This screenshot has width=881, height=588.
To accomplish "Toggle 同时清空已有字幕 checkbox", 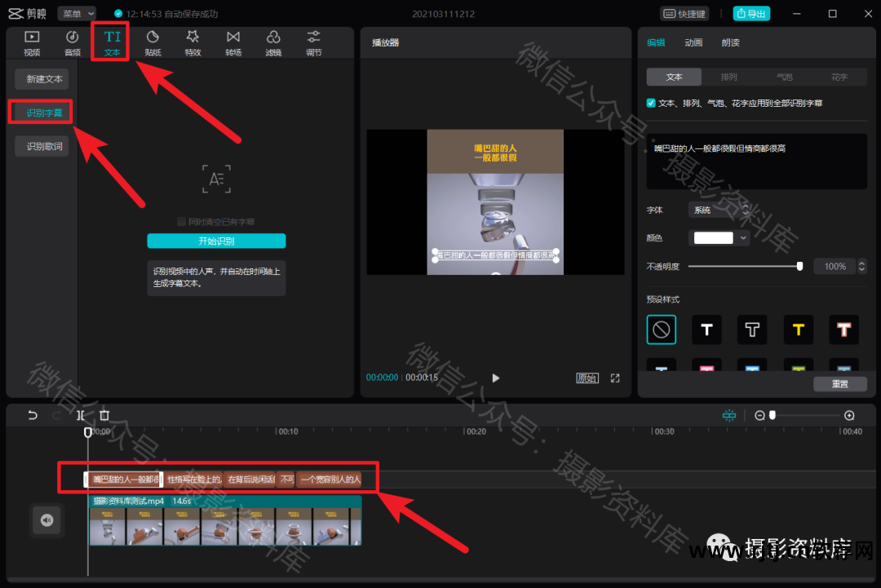I will tap(181, 221).
